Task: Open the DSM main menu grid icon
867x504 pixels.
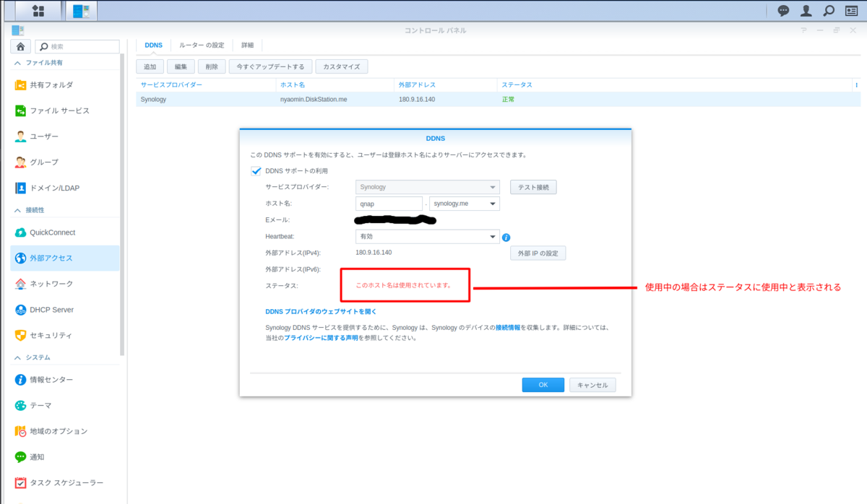Action: click(38, 11)
